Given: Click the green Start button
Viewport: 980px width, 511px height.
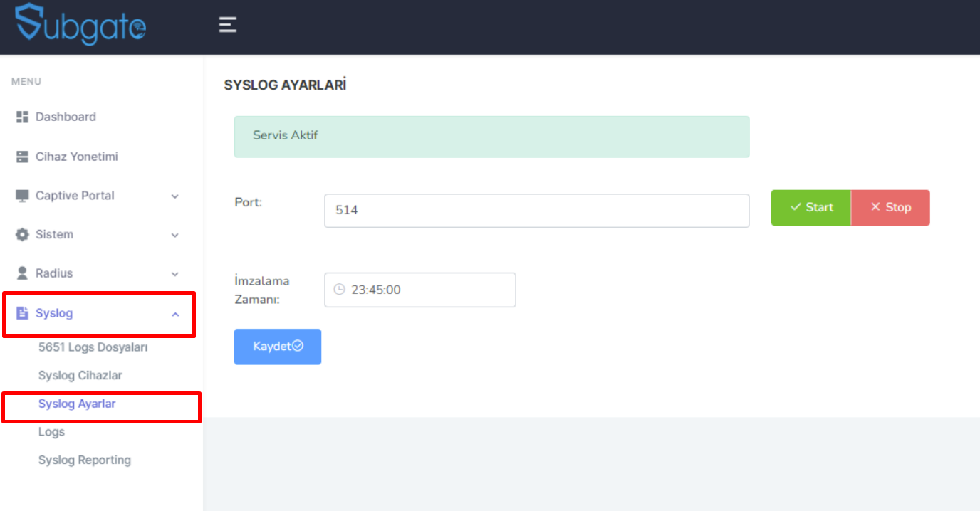Looking at the screenshot, I should click(x=811, y=208).
